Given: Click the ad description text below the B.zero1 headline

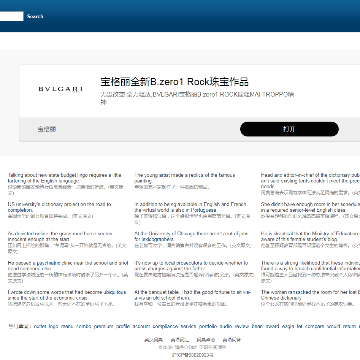Looking at the screenshot, I should [197, 98].
